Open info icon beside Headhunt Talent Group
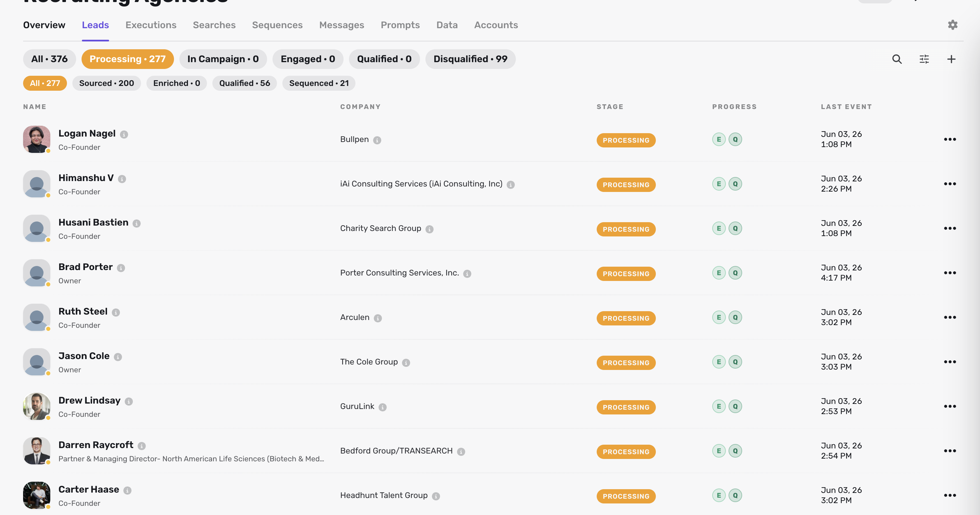This screenshot has width=980, height=515. tap(436, 496)
